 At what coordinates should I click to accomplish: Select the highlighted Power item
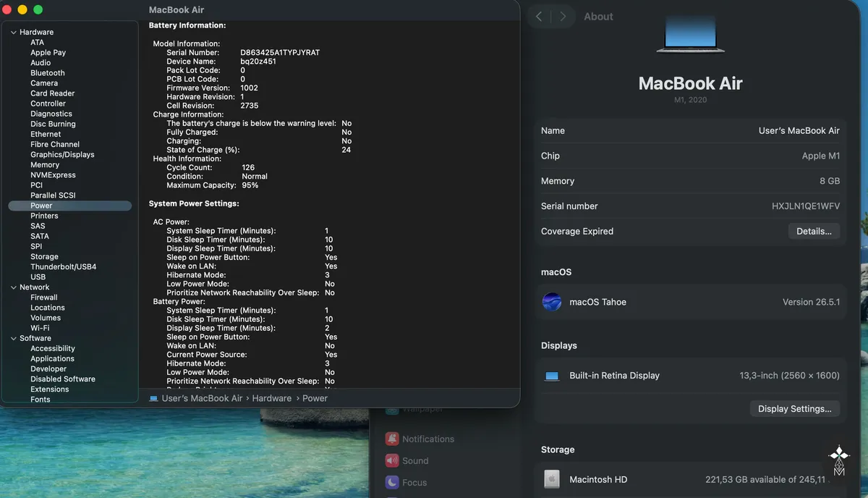[70, 206]
